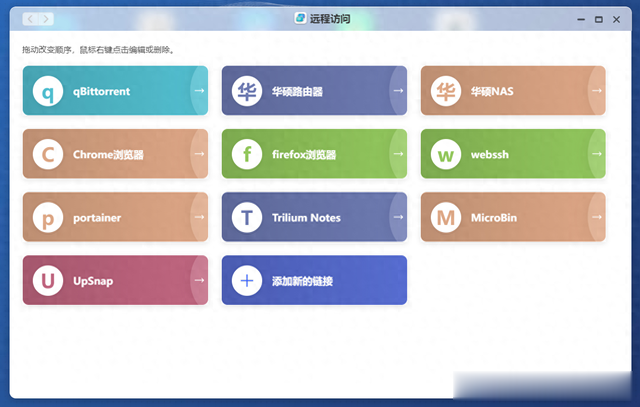
Task: Select the portainer label text
Action: click(97, 218)
